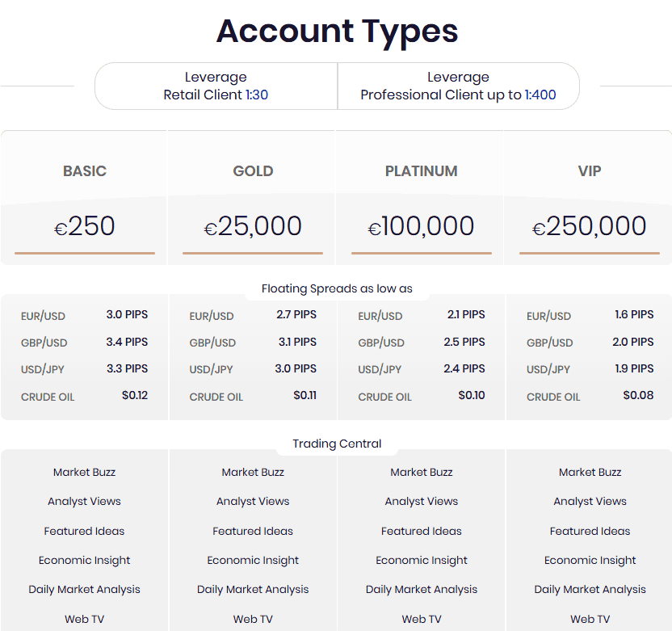Click GBP/USD spread in GOLD column

click(253, 343)
